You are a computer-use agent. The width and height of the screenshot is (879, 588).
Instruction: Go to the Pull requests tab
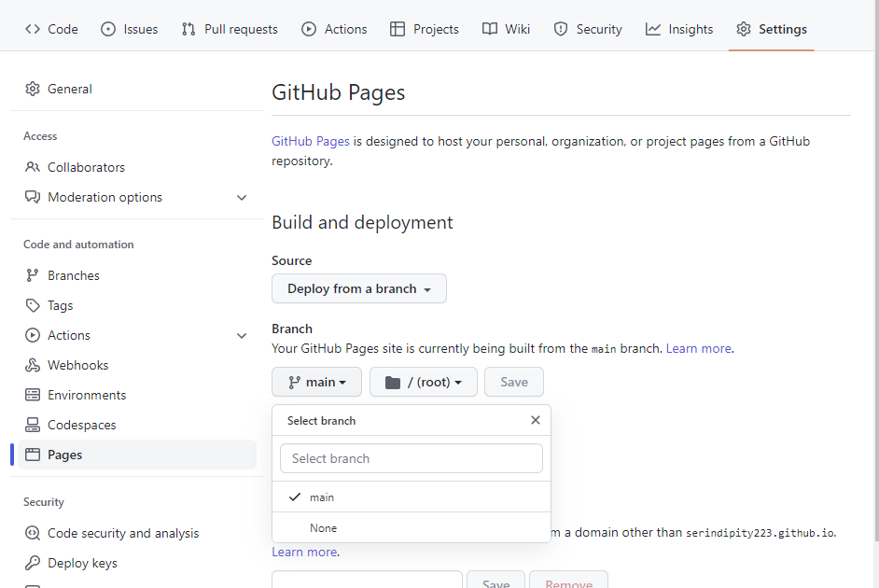230,29
